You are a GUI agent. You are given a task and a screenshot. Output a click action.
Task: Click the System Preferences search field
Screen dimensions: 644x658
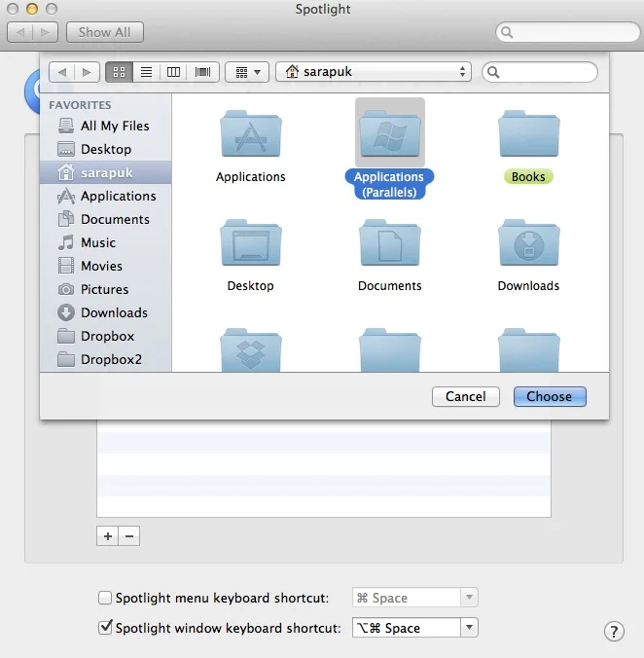pyautogui.click(x=568, y=32)
